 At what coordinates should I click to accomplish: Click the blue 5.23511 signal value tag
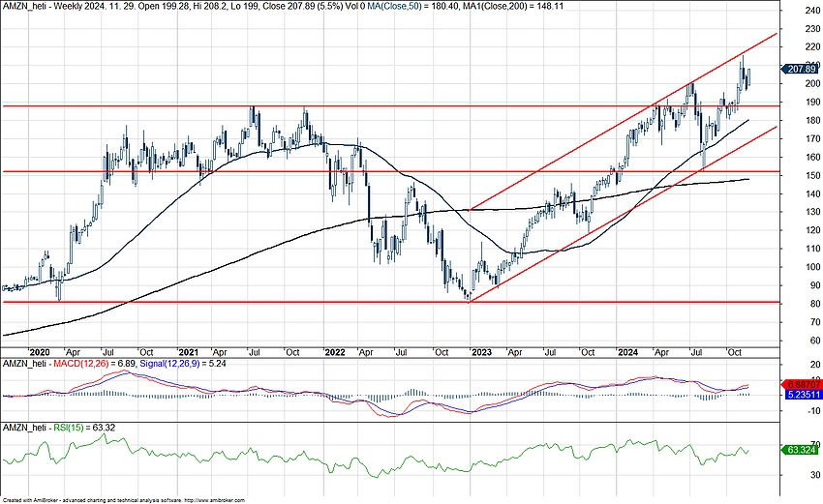click(803, 395)
